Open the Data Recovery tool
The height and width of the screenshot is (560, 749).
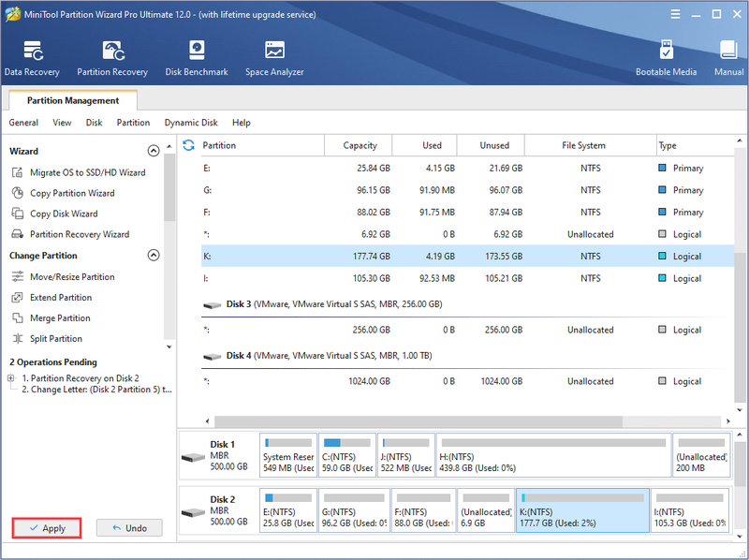tap(32, 58)
